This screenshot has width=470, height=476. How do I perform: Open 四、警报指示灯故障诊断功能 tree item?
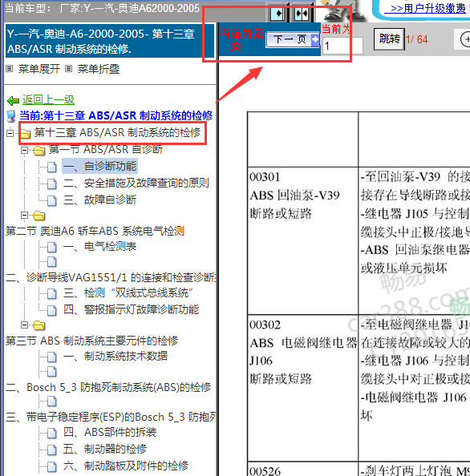click(x=131, y=309)
